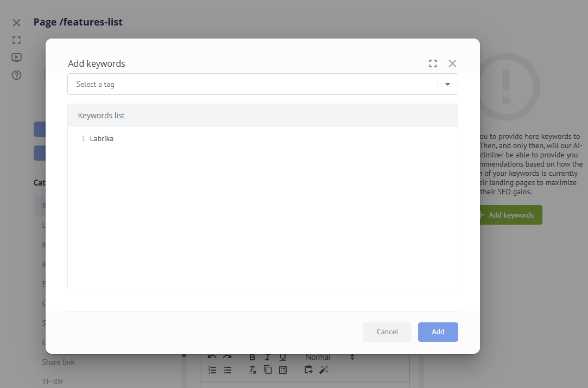This screenshot has height=388, width=588.
Task: Click the copy icon in editor toolbar
Action: [268, 370]
